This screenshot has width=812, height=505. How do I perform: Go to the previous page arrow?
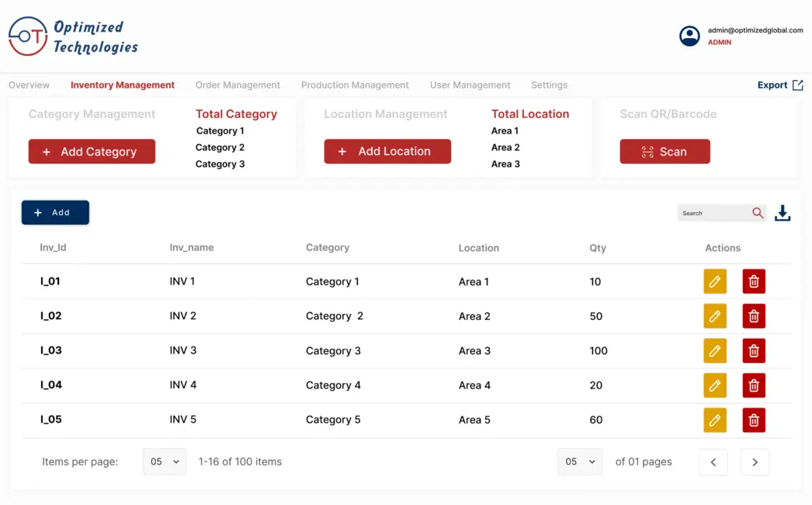(713, 462)
